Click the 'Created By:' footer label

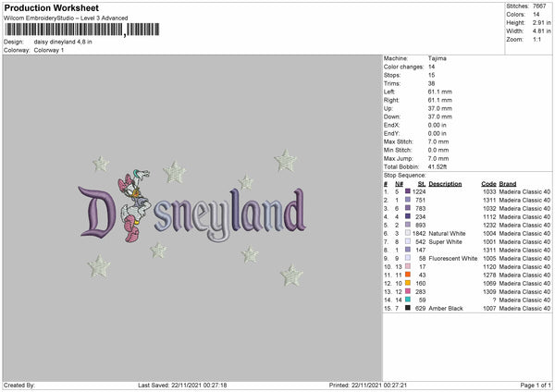tap(19, 385)
